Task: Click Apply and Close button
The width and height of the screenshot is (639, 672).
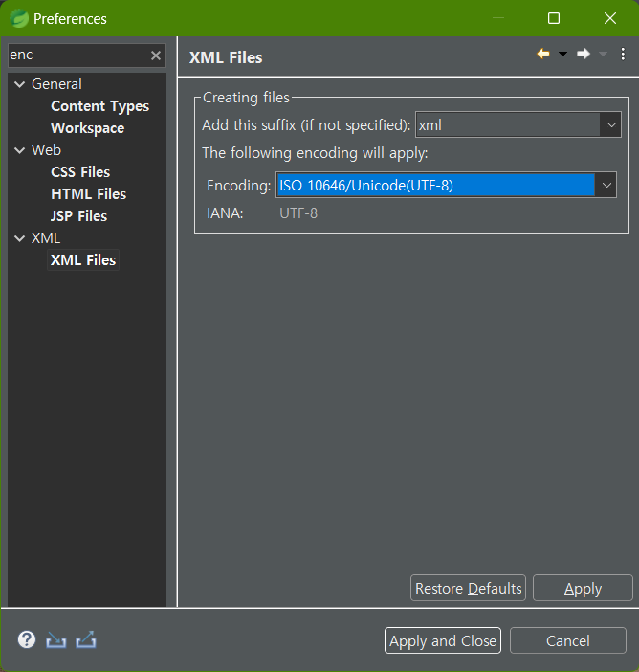Action: coord(443,640)
